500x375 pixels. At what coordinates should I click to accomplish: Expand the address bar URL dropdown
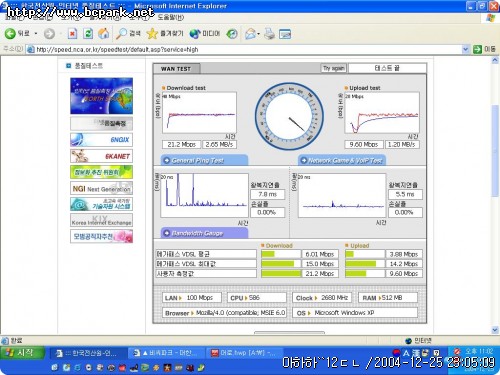coord(465,49)
